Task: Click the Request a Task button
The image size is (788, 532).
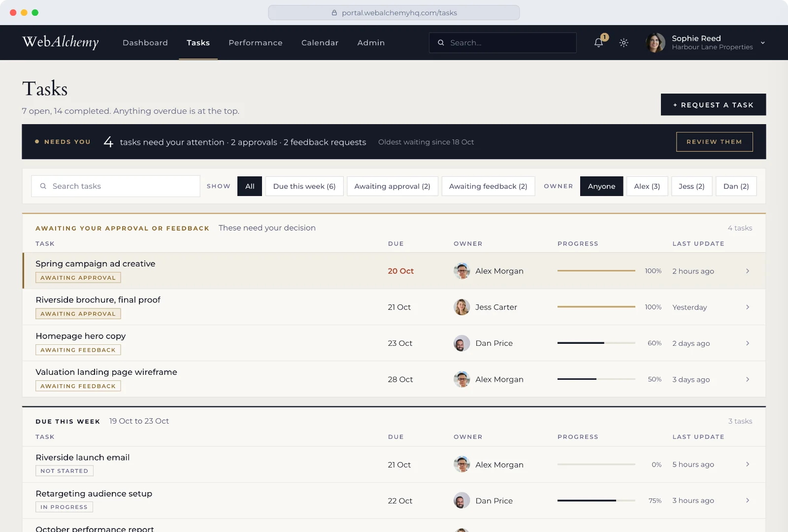Action: [x=713, y=104]
